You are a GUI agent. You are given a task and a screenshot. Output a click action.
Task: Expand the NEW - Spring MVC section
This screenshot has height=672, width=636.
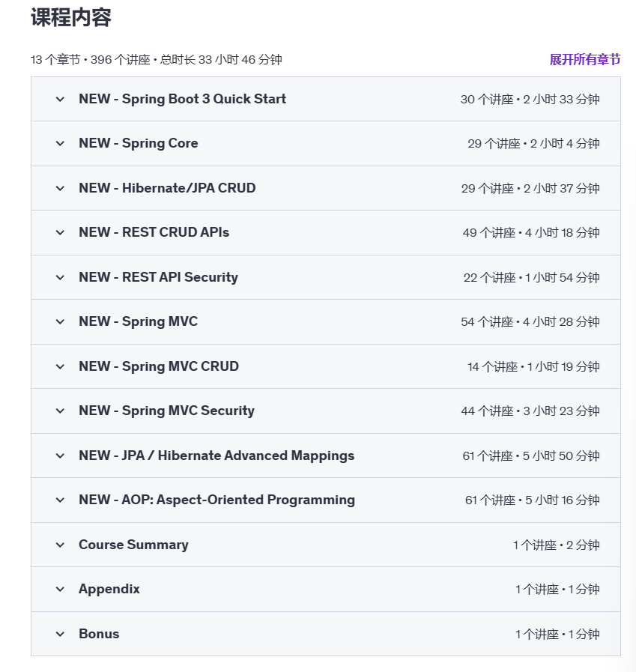point(60,321)
